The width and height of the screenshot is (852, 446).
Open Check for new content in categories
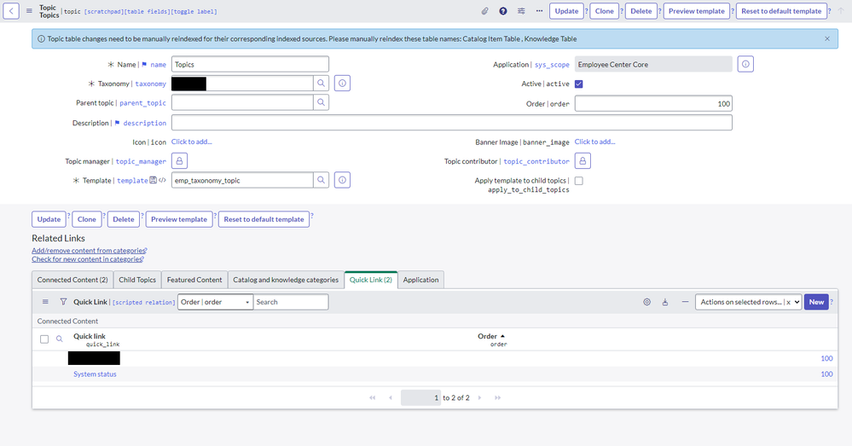[87, 259]
